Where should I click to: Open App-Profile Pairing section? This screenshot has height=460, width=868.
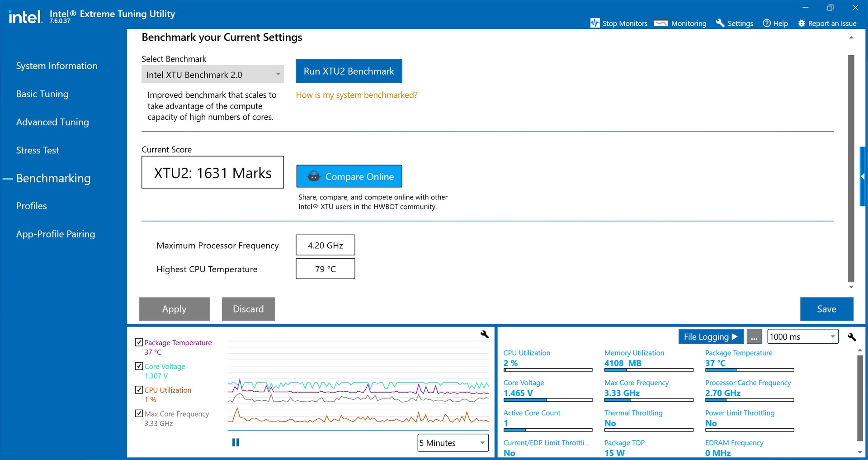point(56,234)
